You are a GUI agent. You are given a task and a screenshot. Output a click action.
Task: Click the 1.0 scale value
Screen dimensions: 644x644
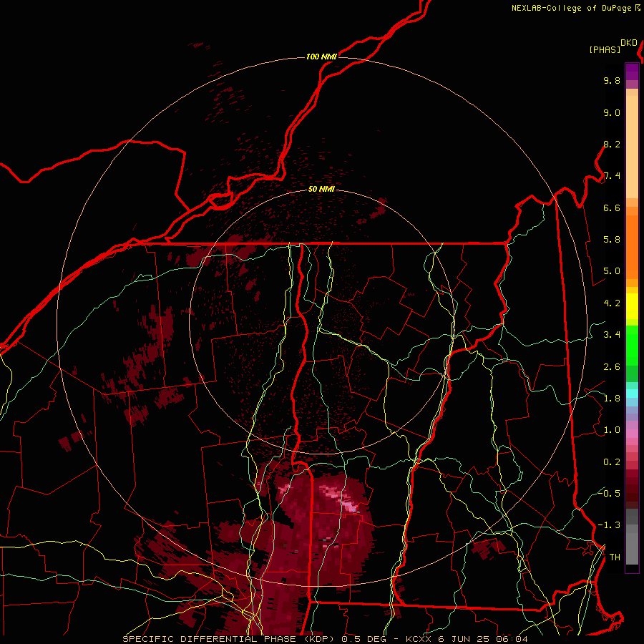click(612, 430)
